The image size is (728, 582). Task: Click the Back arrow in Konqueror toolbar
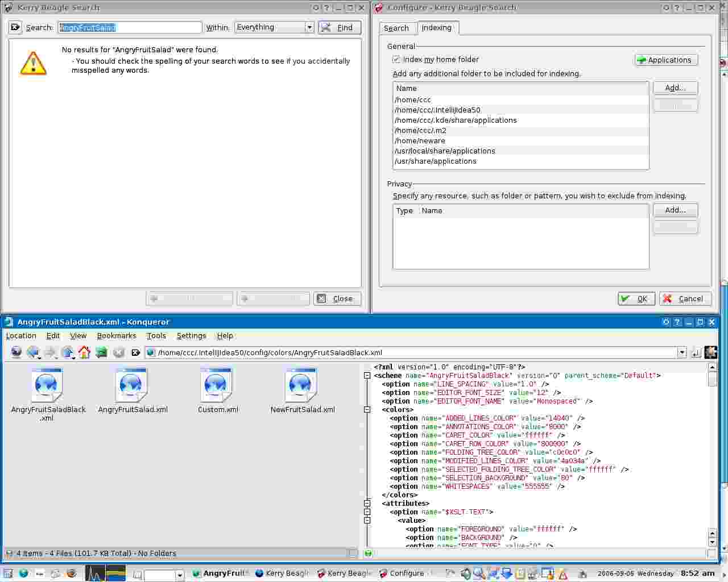tap(32, 352)
